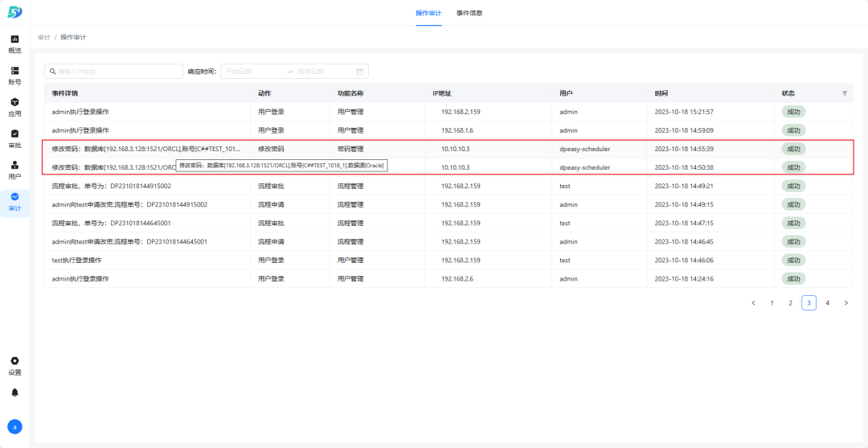The width and height of the screenshot is (868, 448).
Task: Click test执行登录操作 event
Action: (76, 261)
